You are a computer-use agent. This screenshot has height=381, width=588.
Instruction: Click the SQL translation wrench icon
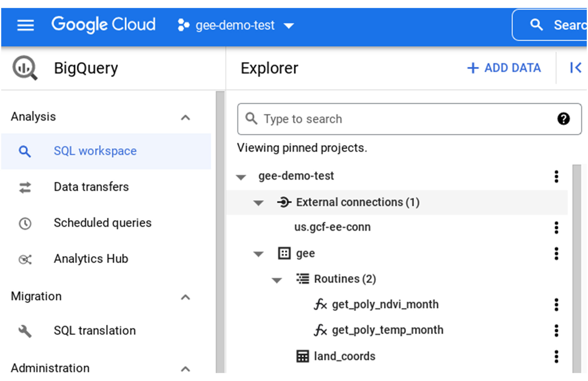point(25,331)
